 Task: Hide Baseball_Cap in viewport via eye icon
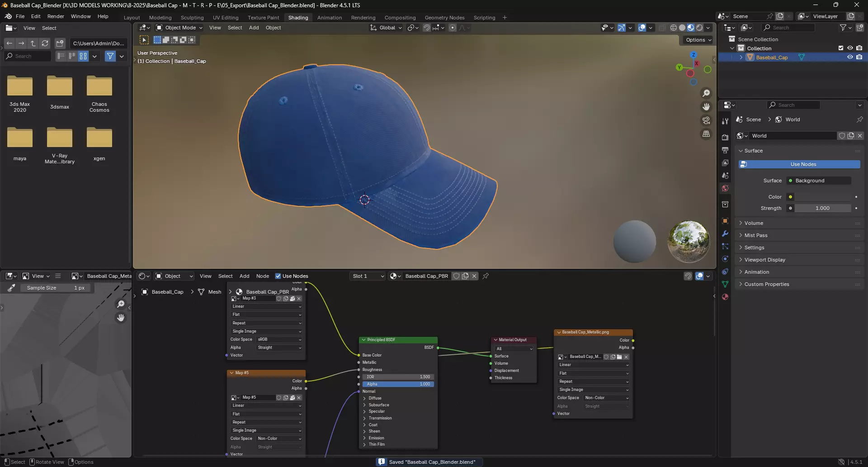[x=850, y=57]
